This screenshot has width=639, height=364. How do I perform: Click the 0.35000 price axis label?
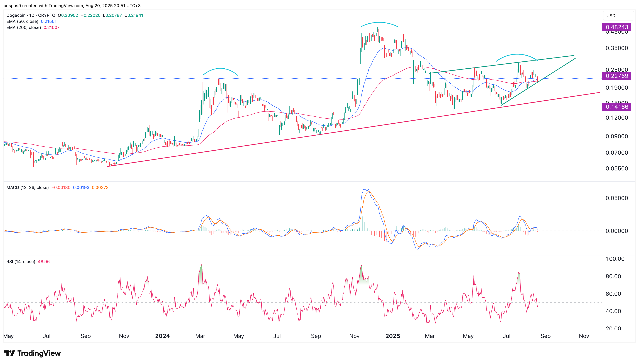[616, 48]
